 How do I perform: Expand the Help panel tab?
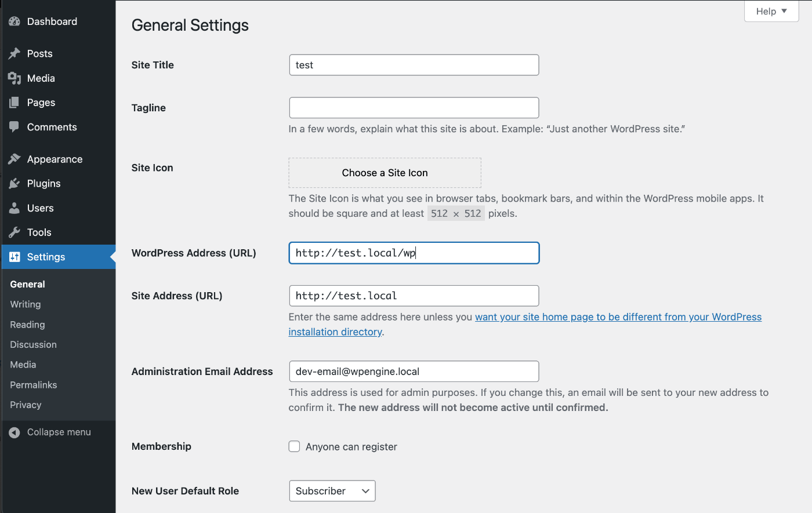[x=771, y=11]
